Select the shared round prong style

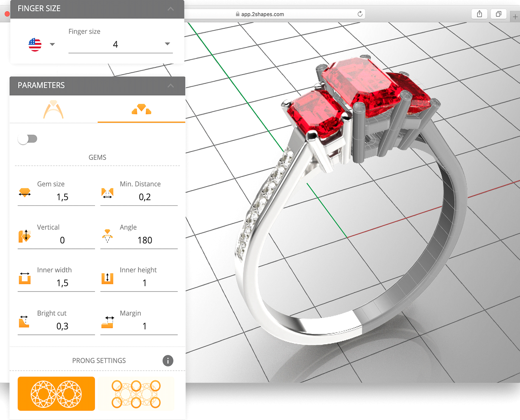coord(56,394)
